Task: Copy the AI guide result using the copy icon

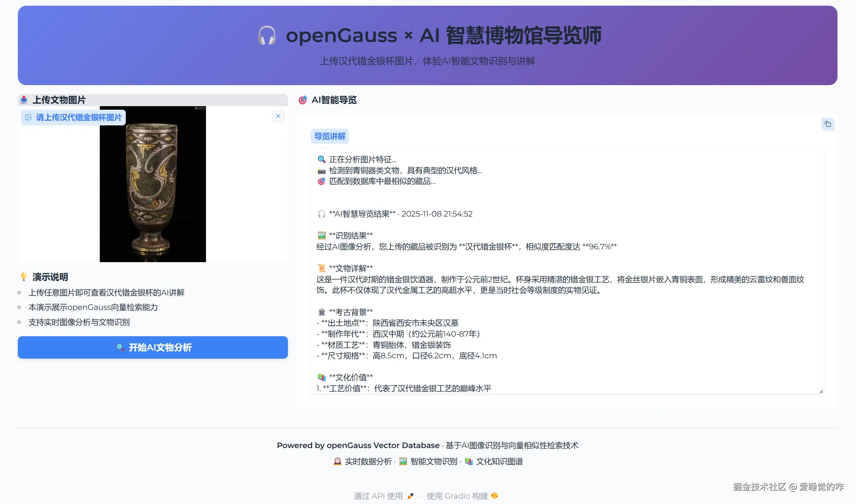Action: point(828,124)
